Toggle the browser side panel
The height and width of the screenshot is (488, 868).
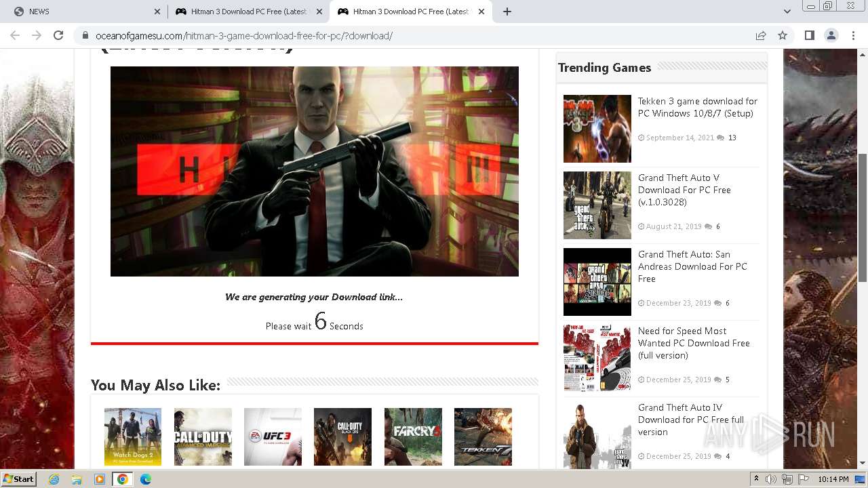click(809, 35)
